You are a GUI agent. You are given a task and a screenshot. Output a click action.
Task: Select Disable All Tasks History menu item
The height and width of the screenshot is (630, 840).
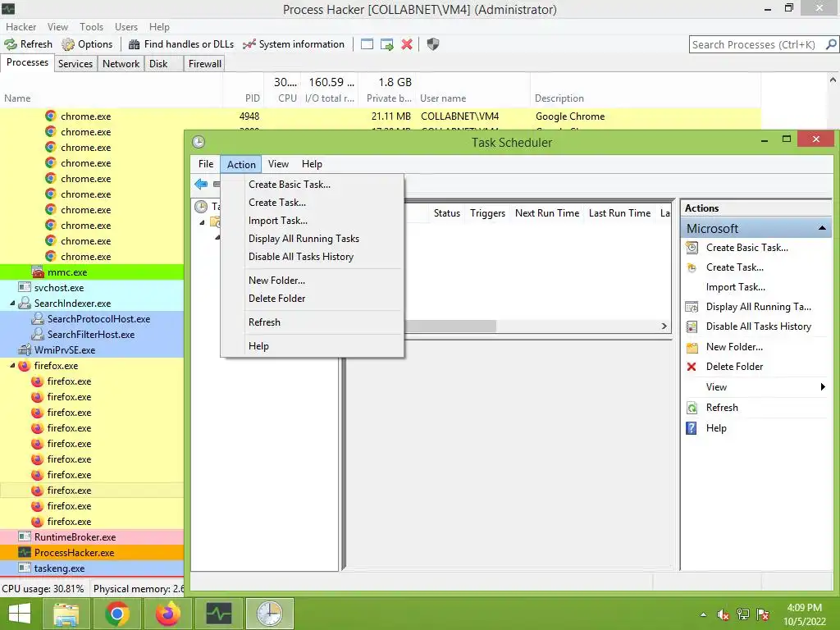pos(312,257)
